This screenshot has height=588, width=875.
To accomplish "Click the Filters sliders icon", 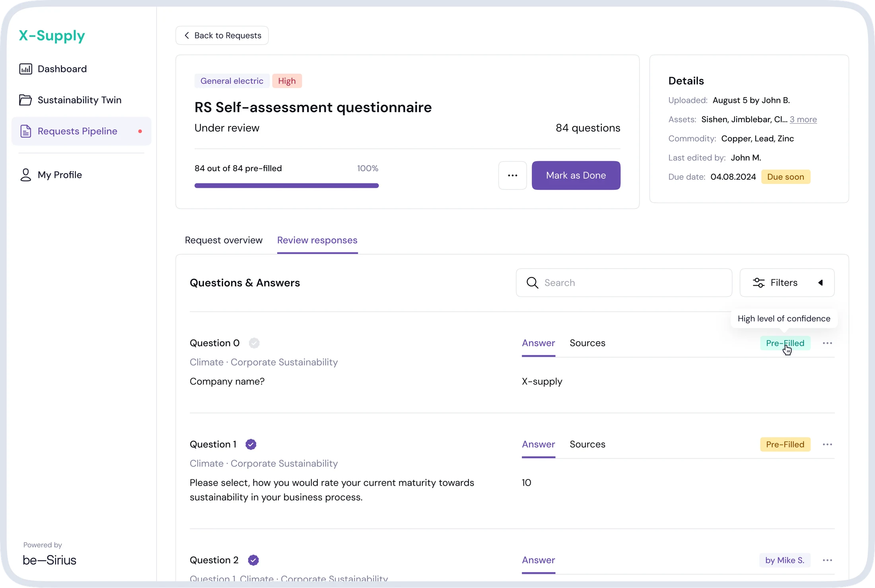I will click(x=758, y=283).
